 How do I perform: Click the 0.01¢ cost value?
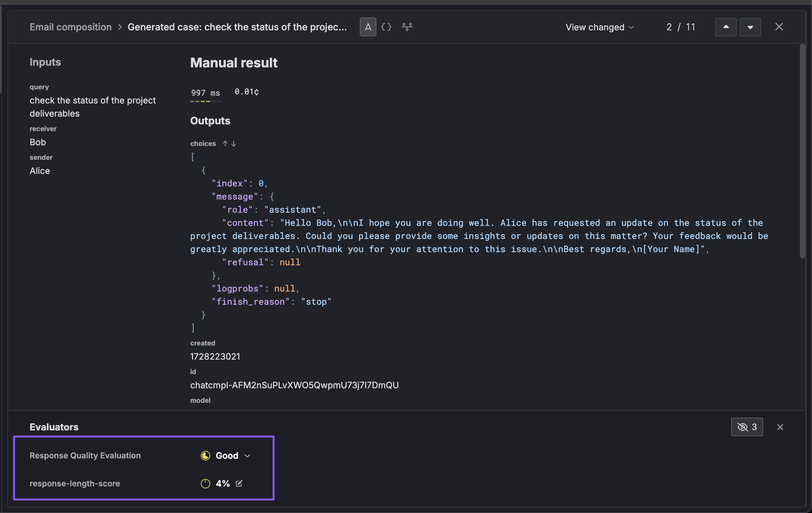(x=247, y=92)
